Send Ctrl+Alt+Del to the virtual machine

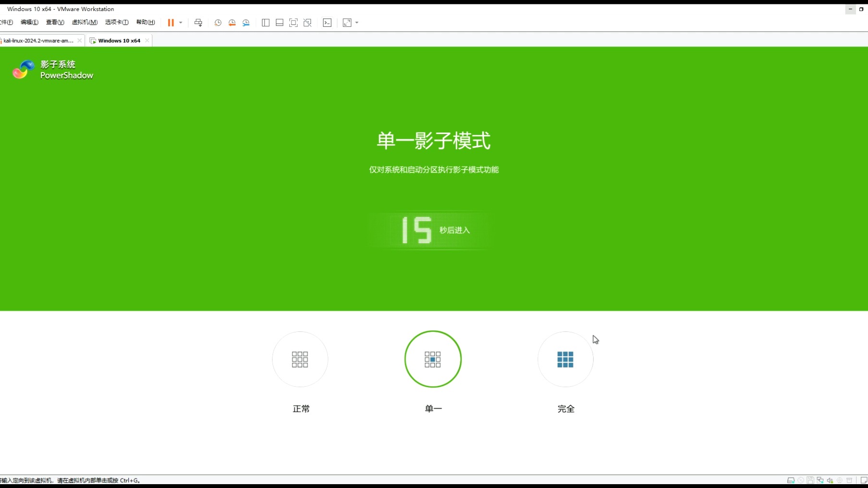point(198,23)
